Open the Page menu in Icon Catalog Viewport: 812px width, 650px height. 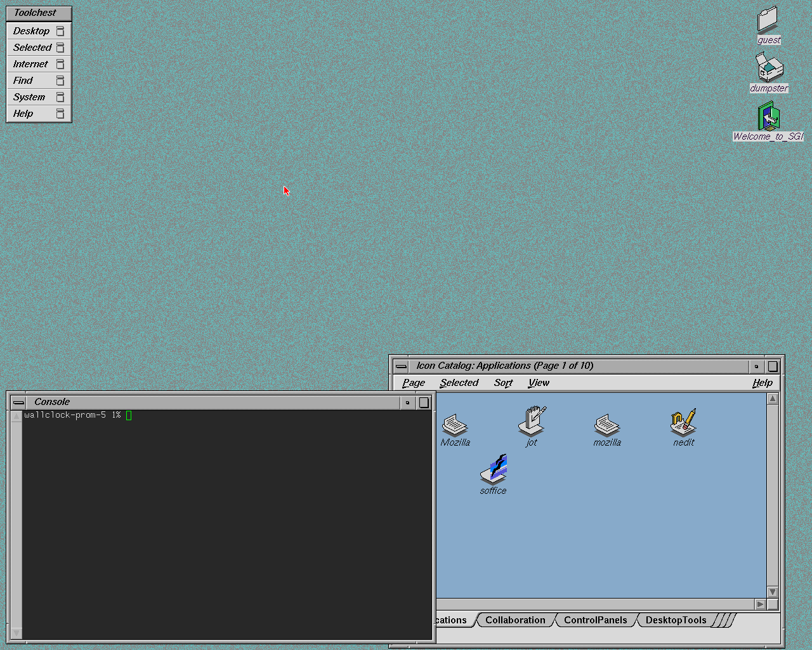pyautogui.click(x=414, y=383)
